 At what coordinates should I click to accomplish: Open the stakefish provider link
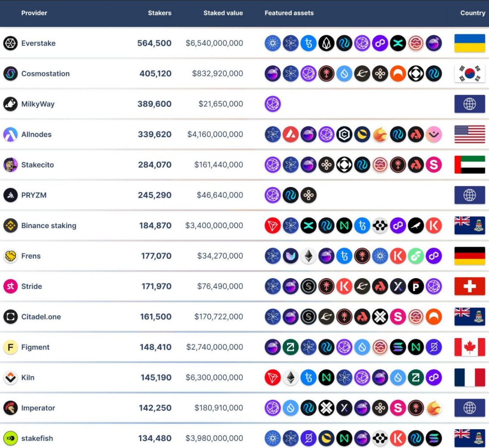(x=37, y=438)
